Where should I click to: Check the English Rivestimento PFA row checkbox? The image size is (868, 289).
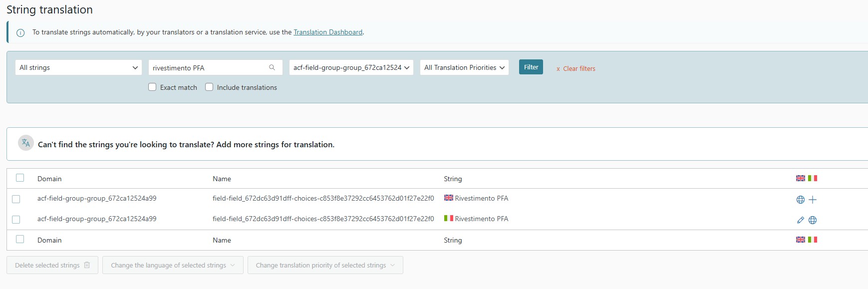pyautogui.click(x=16, y=199)
